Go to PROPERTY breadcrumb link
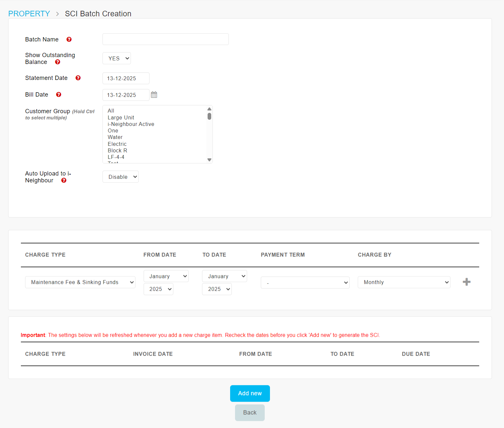The height and width of the screenshot is (428, 504). coord(29,14)
